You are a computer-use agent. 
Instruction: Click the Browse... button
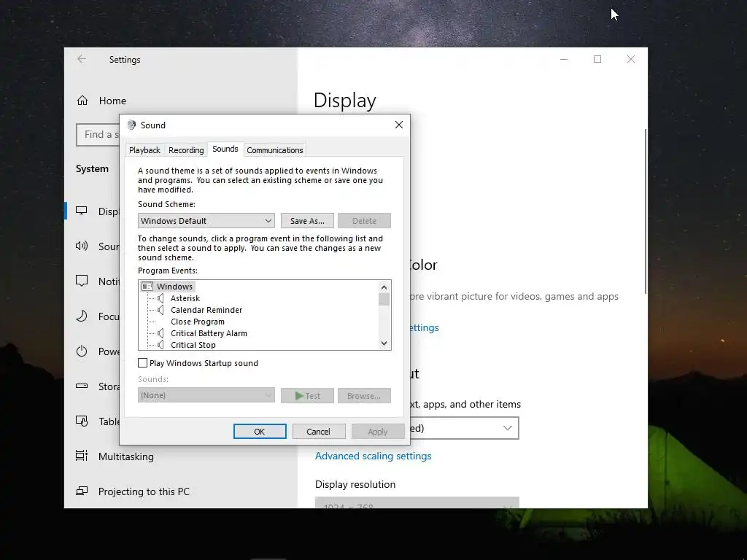365,396
